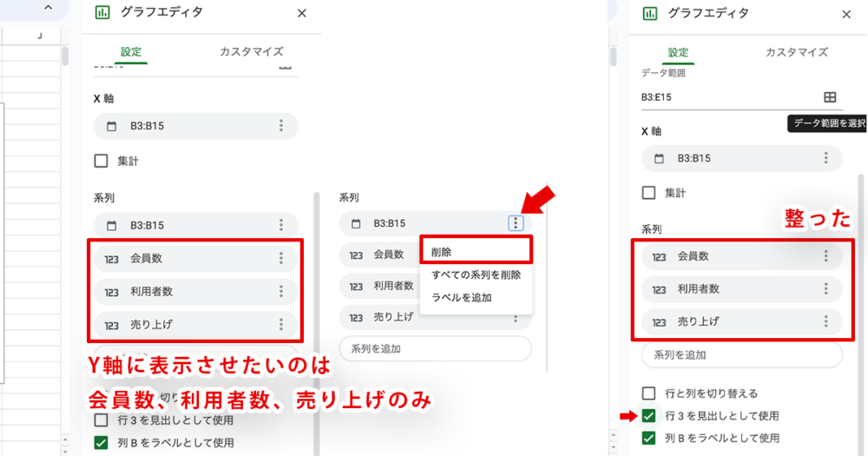The height and width of the screenshot is (456, 868).
Task: Open the 売り上げ three-dot menu in the right chart editor
Action: (x=826, y=321)
